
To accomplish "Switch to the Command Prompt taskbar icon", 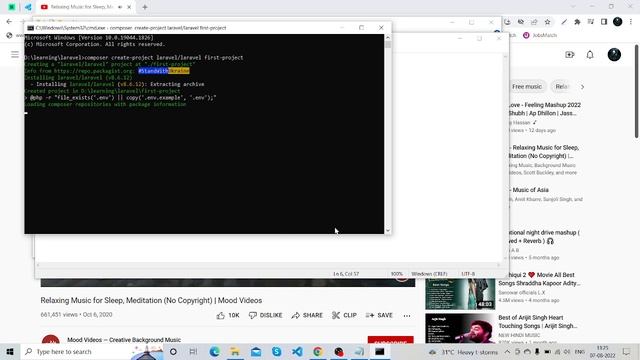I will tap(380, 352).
